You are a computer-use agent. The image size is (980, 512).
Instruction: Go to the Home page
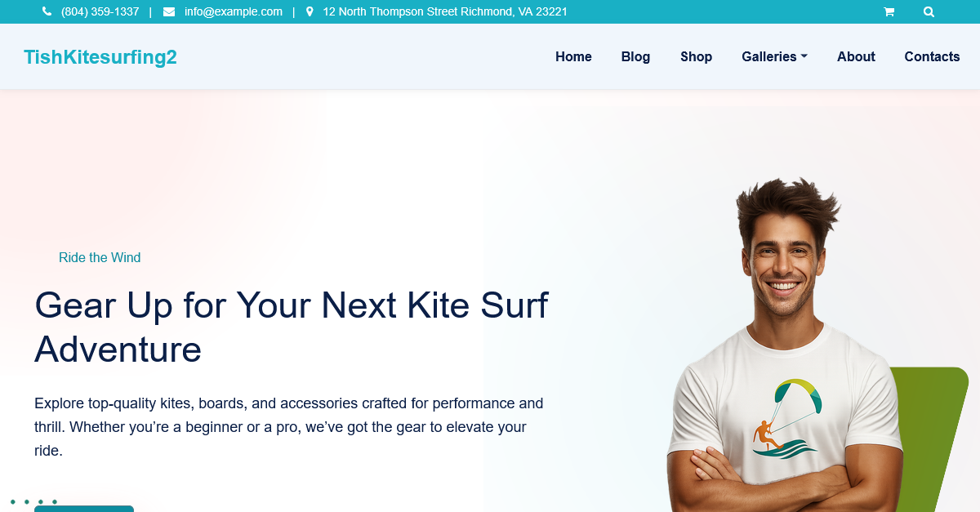[x=573, y=56]
